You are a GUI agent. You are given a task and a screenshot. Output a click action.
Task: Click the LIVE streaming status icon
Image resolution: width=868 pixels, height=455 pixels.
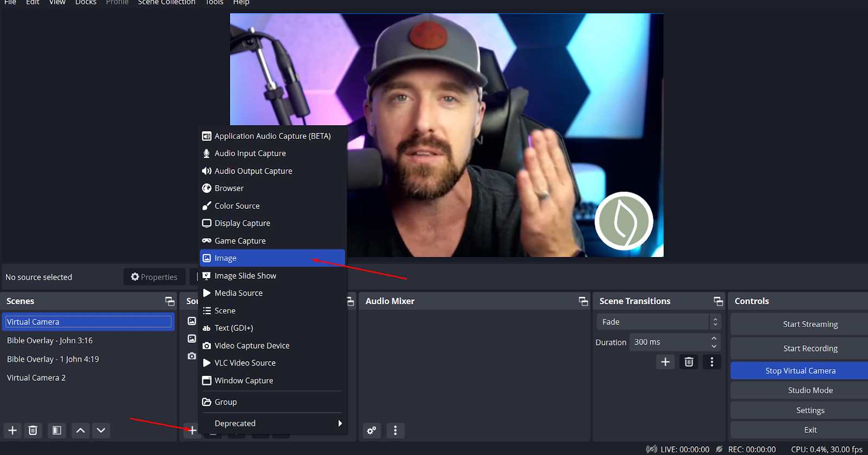652,450
